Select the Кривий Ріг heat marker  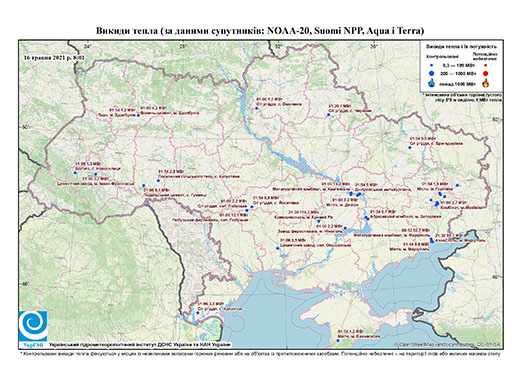tap(319, 221)
